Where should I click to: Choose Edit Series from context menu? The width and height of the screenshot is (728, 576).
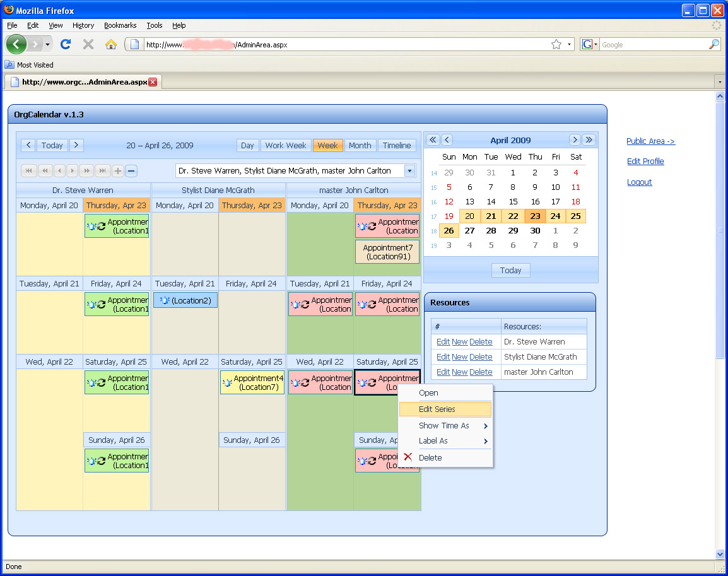[x=437, y=409]
